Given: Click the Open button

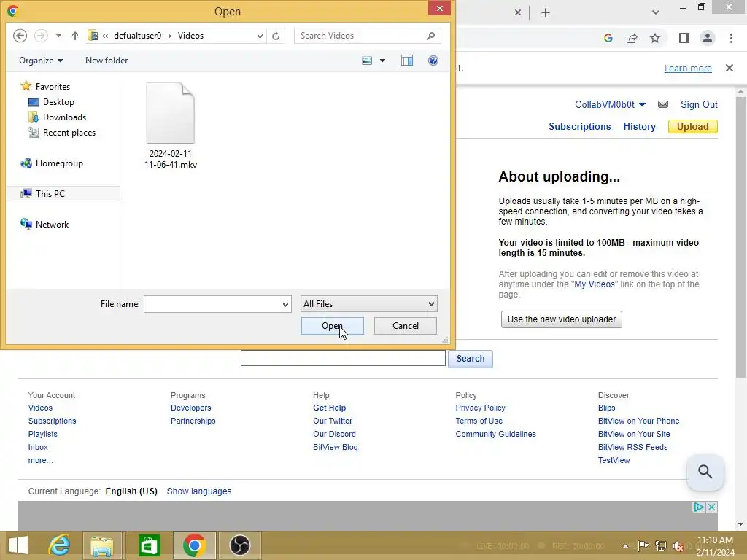Looking at the screenshot, I should [333, 326].
